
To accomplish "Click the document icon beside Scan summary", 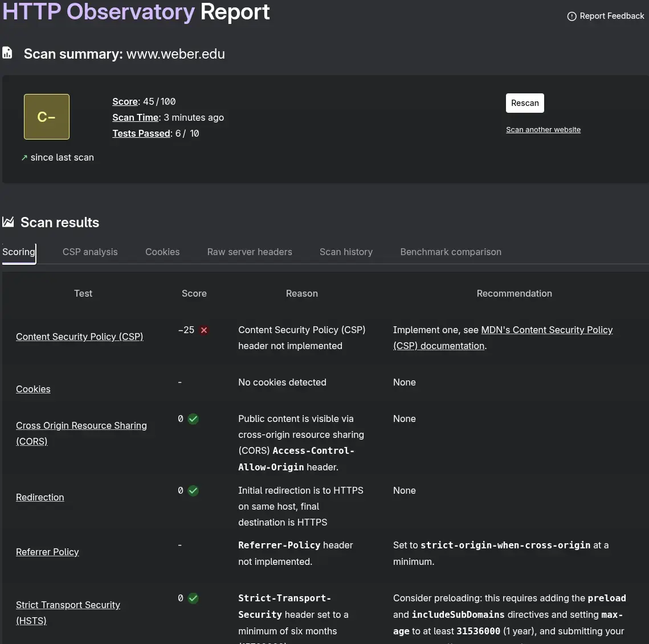I will click(7, 52).
